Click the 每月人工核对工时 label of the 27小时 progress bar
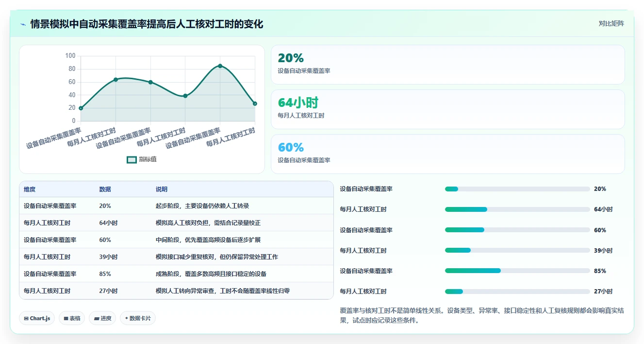Image resolution: width=644 pixels, height=344 pixels. 363,292
